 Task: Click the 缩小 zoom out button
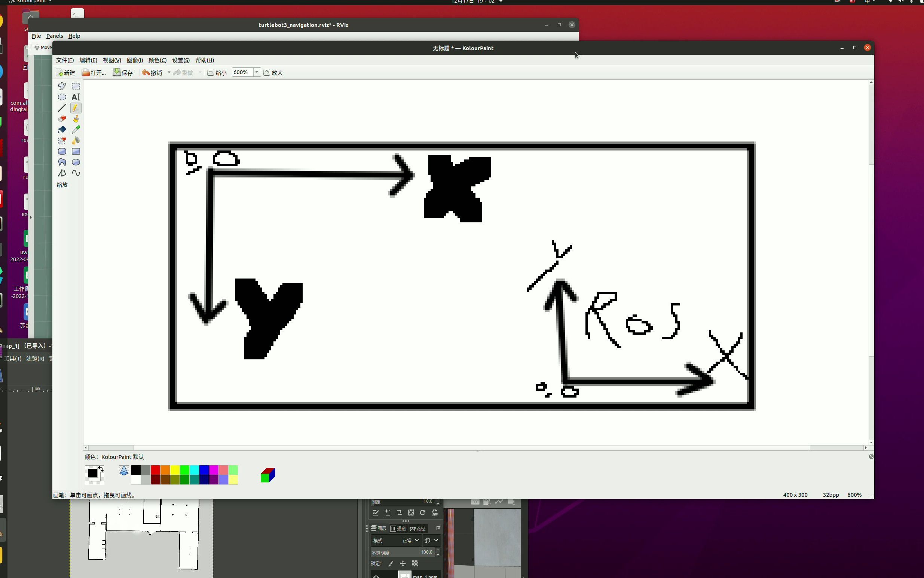tap(217, 73)
